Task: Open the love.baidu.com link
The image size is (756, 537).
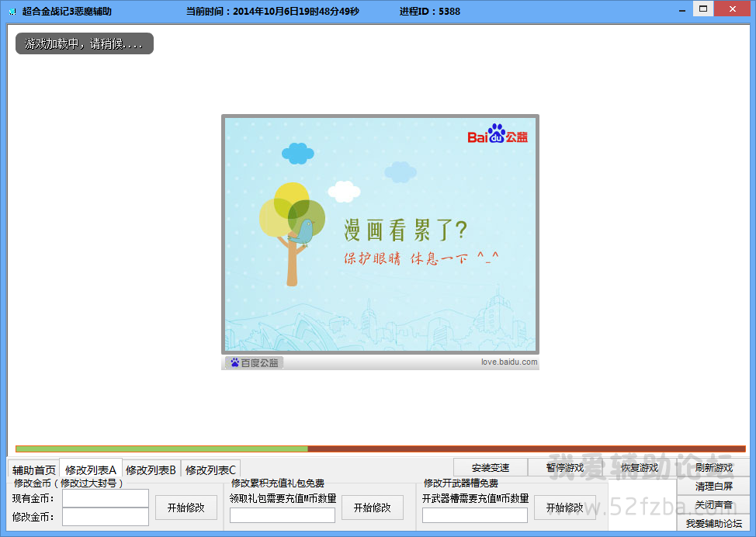Action: [509, 362]
